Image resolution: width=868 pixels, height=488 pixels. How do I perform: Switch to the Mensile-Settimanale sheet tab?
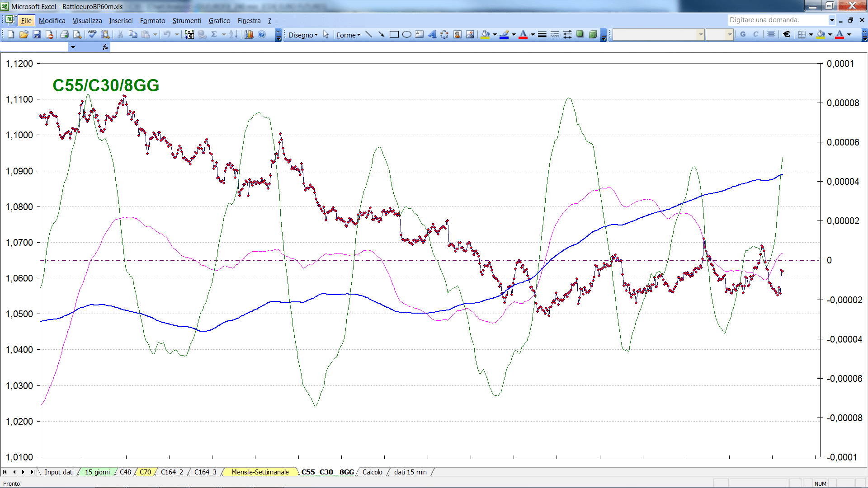point(260,472)
